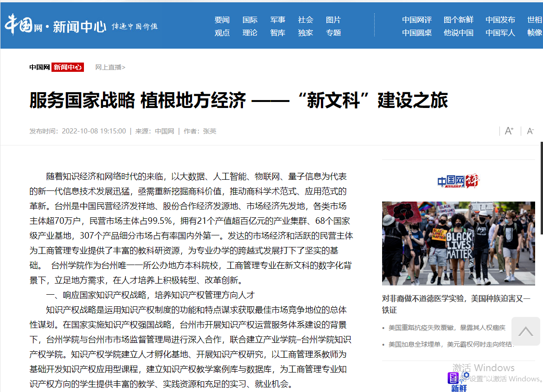Click the 网上直播 breadcrumb link
Viewport: 543px width, 392px height.
coord(110,67)
